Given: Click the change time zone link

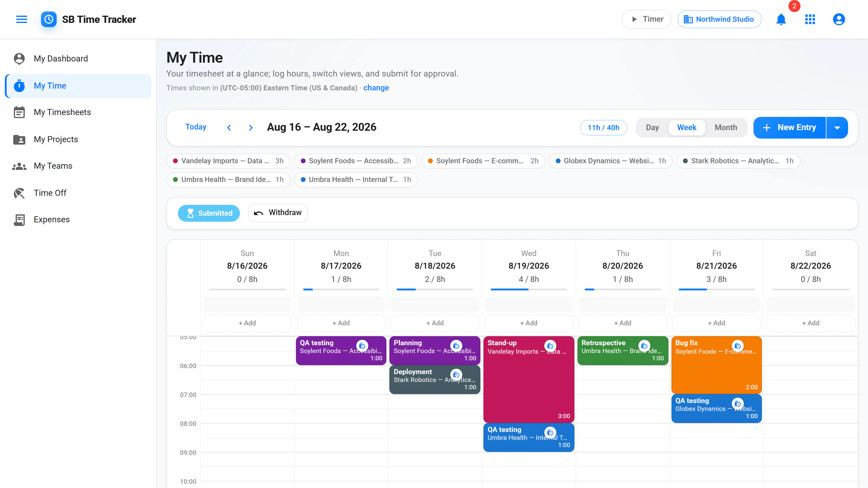Looking at the screenshot, I should point(376,88).
